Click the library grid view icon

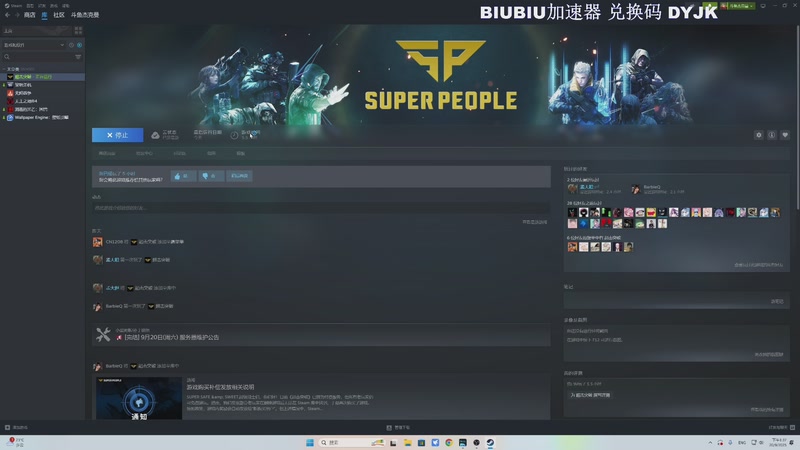78,31
